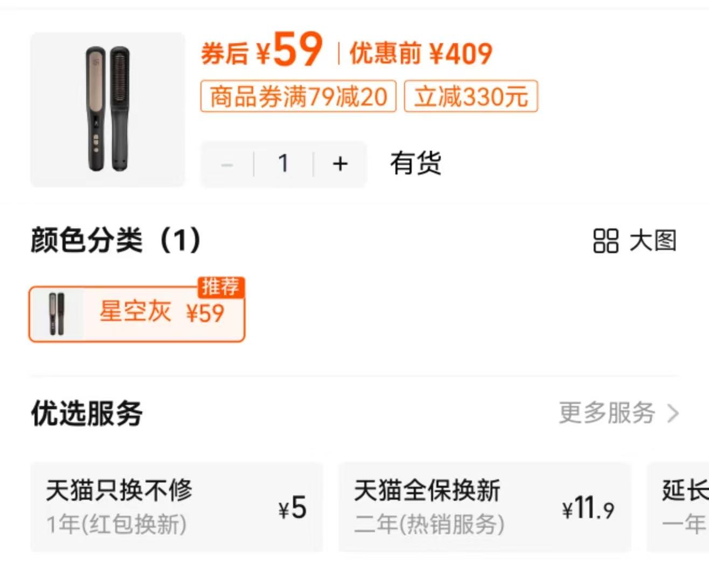This screenshot has height=588, width=709.
Task: Click the 推荐 badge on 星空灰
Action: (x=221, y=288)
